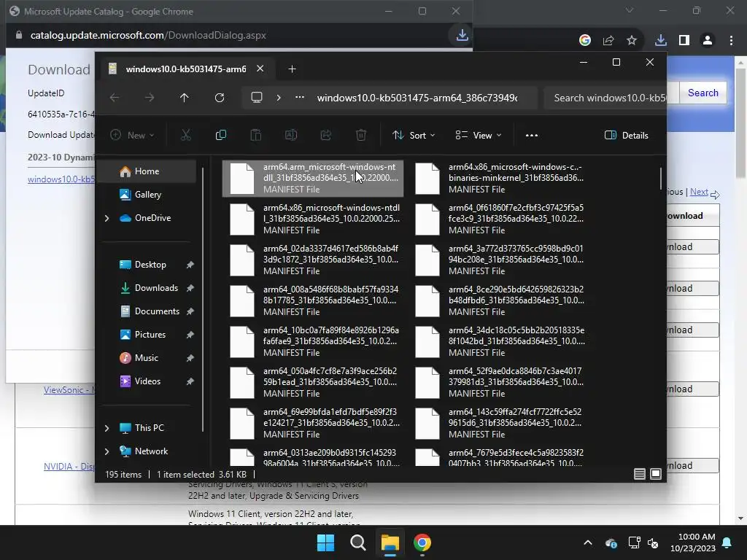
Task: Show hidden icons in system tray
Action: [588, 542]
